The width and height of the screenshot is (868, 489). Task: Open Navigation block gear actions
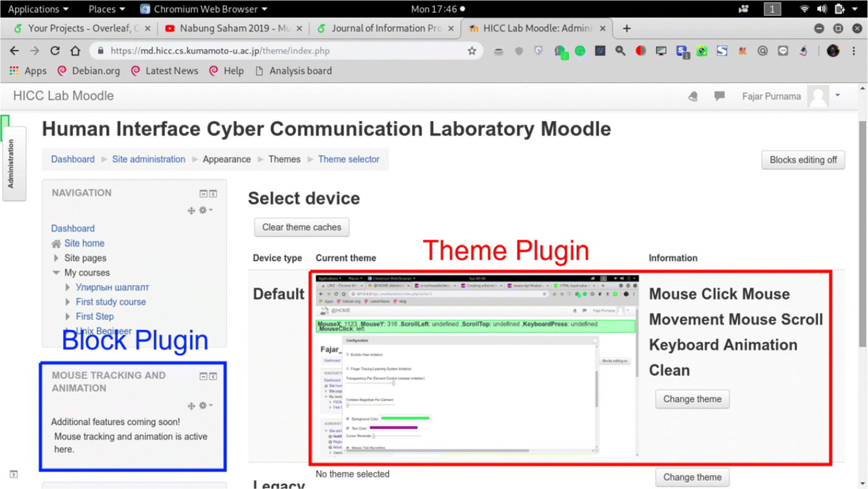pos(205,211)
